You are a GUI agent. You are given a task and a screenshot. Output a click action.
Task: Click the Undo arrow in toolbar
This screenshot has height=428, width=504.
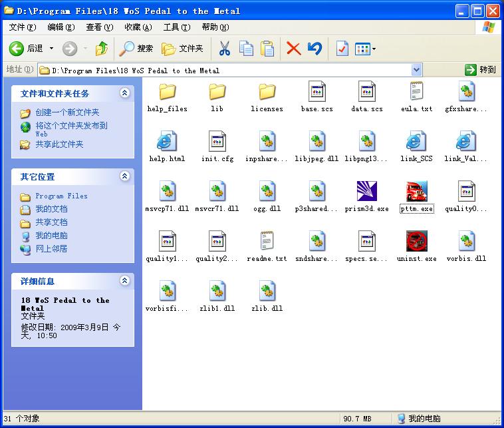315,49
